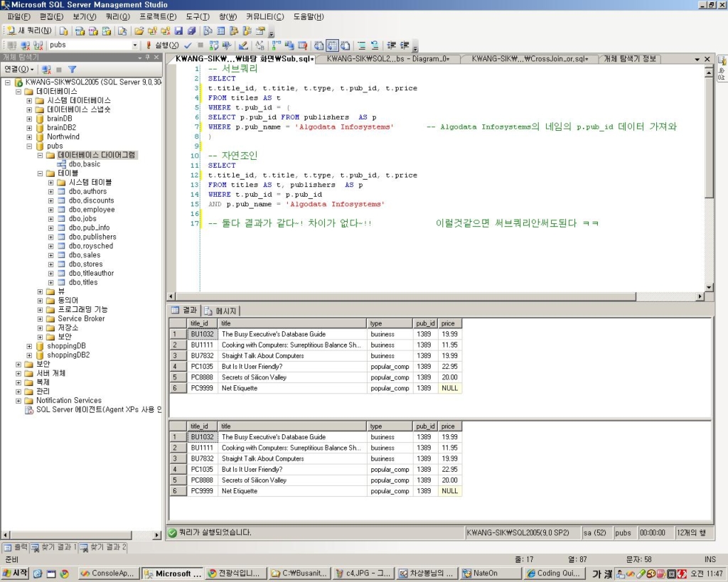The width and height of the screenshot is (728, 582).
Task: Click the Object Explorer filter funnel icon
Action: (x=72, y=69)
